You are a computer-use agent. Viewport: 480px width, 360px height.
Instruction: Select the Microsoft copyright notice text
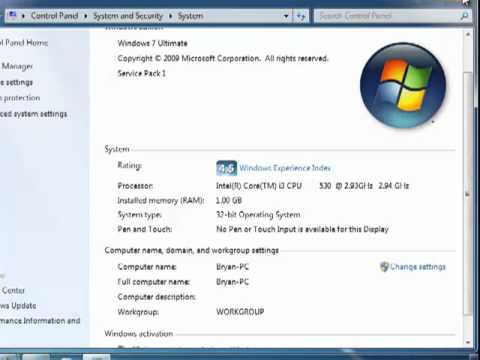point(223,58)
